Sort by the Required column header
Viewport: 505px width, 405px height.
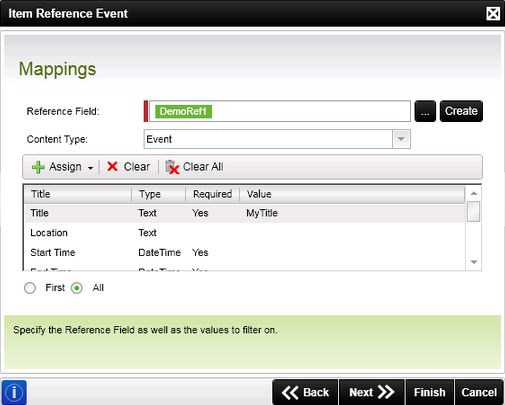click(x=213, y=194)
